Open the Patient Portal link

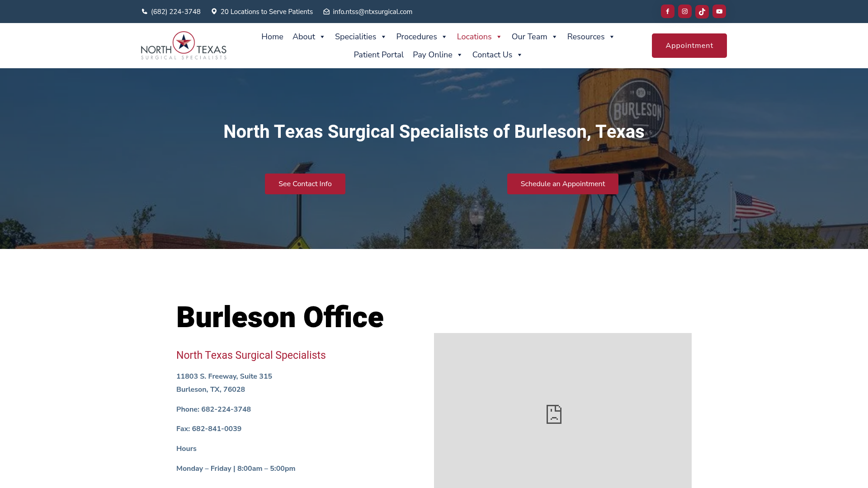pyautogui.click(x=378, y=55)
